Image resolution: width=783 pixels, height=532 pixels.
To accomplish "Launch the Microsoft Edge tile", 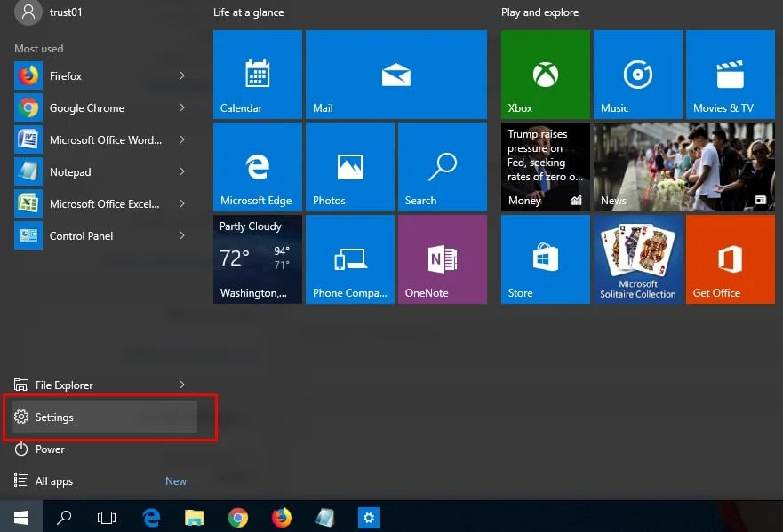I will coord(257,167).
